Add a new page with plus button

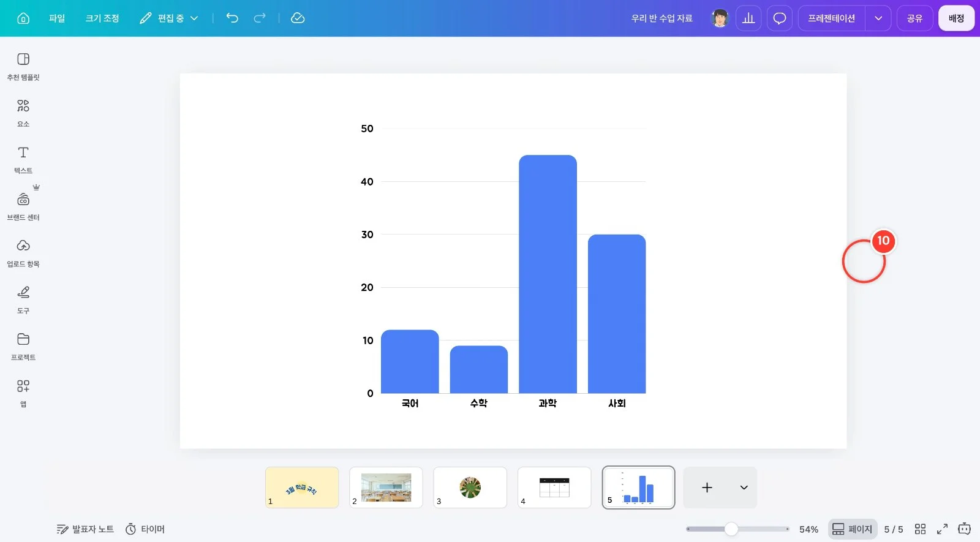point(707,487)
